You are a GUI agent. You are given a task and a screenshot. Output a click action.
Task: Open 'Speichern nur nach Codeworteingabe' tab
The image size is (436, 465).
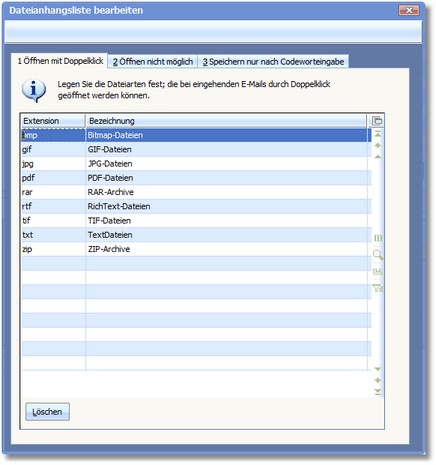(x=273, y=62)
